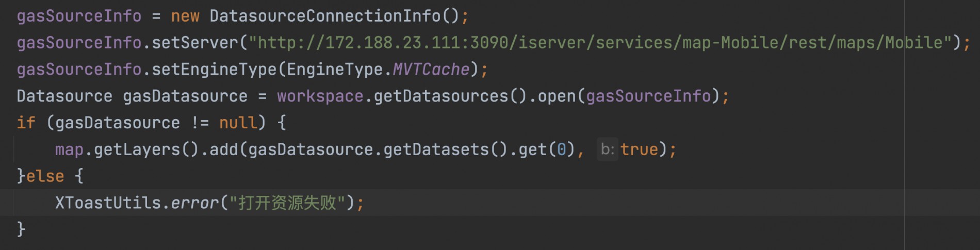980x250 pixels.
Task: Click the getDatasets method call
Action: coord(436,150)
